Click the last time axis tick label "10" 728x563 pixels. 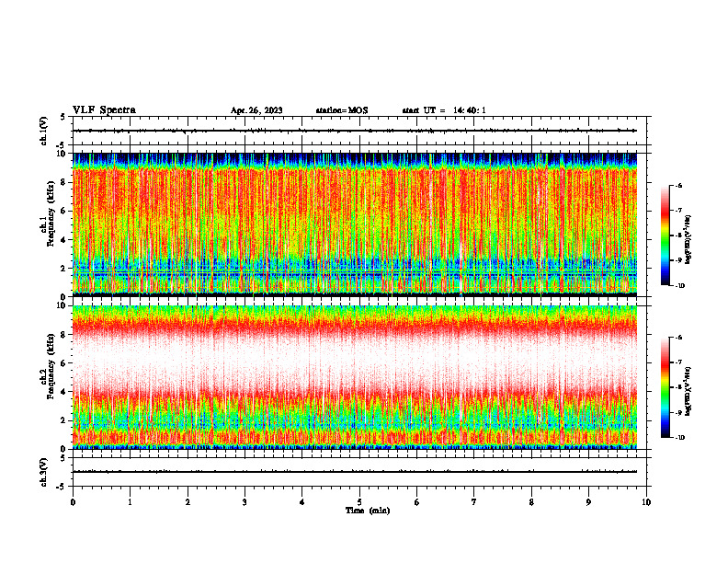tap(646, 502)
